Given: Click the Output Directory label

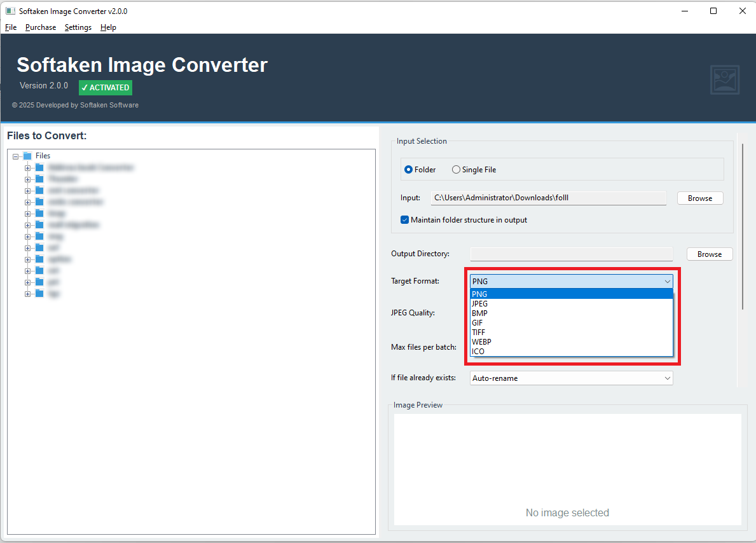Looking at the screenshot, I should point(420,254).
